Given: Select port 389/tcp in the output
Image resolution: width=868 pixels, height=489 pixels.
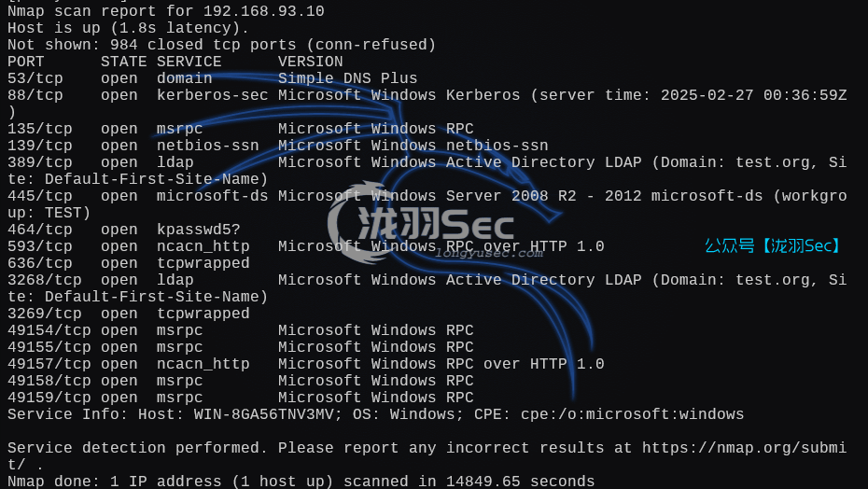Looking at the screenshot, I should tap(39, 162).
